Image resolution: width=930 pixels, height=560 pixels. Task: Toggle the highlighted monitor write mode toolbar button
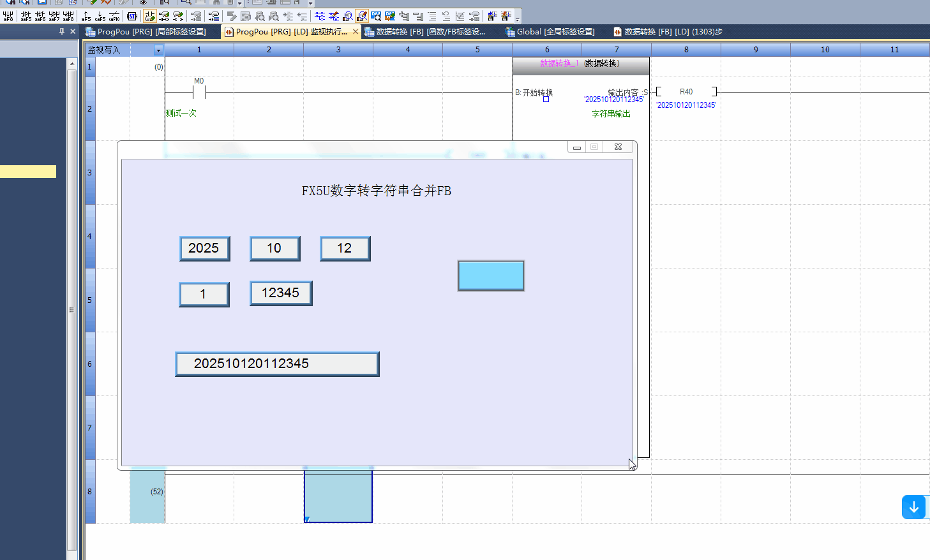[x=149, y=16]
